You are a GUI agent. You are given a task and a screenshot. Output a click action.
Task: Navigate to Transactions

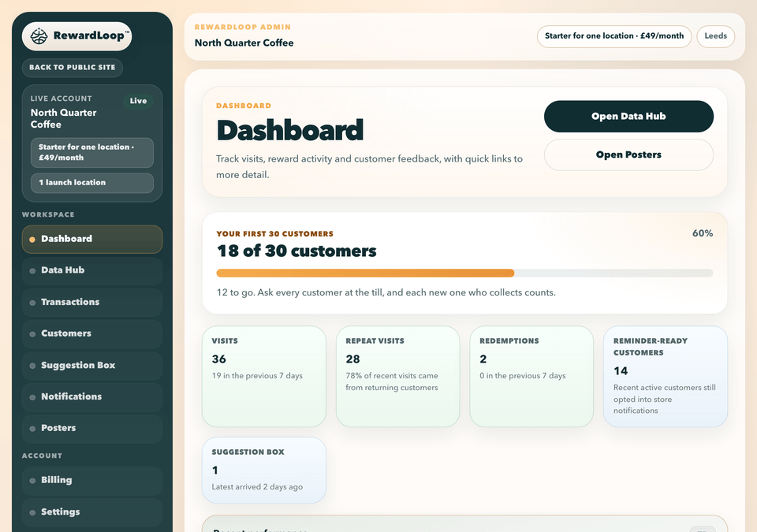(92, 302)
